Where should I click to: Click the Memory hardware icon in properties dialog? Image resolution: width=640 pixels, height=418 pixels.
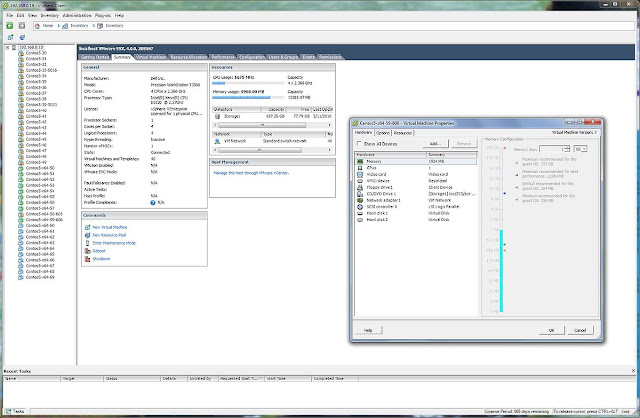(360, 161)
